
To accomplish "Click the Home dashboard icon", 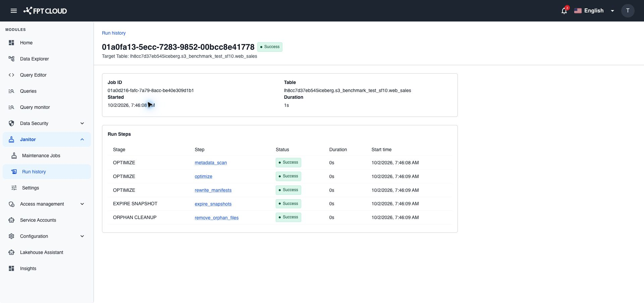I will (11, 43).
